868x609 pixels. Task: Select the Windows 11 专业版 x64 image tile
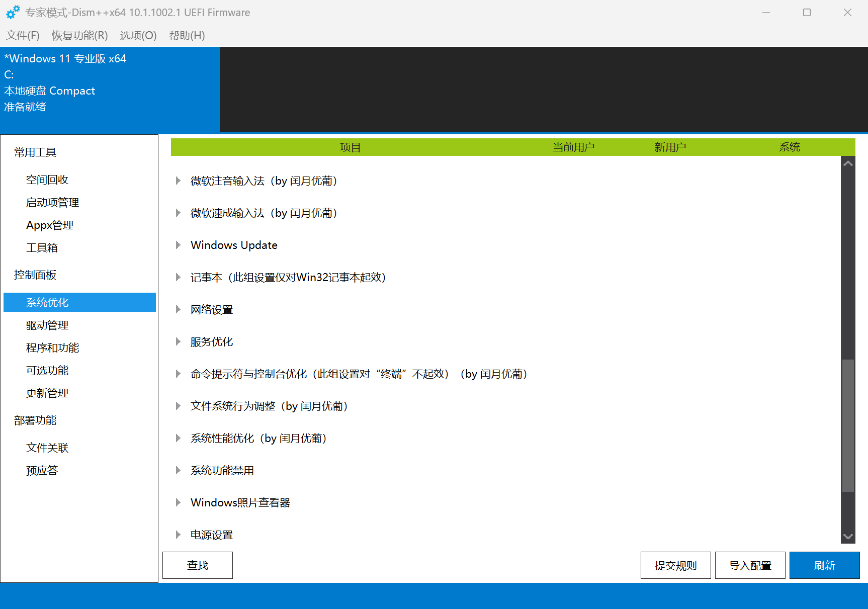click(110, 90)
